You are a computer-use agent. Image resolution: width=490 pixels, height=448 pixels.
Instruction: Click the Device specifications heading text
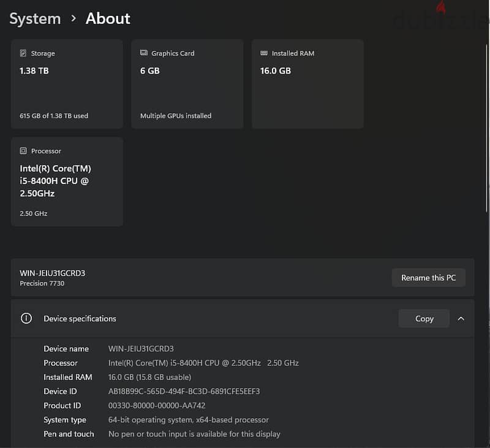click(x=80, y=319)
